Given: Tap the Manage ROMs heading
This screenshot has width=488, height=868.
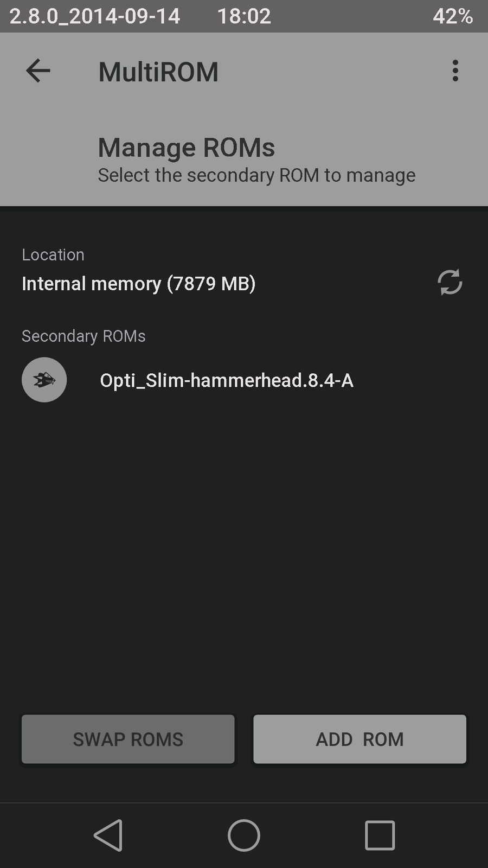Looking at the screenshot, I should pyautogui.click(x=187, y=147).
